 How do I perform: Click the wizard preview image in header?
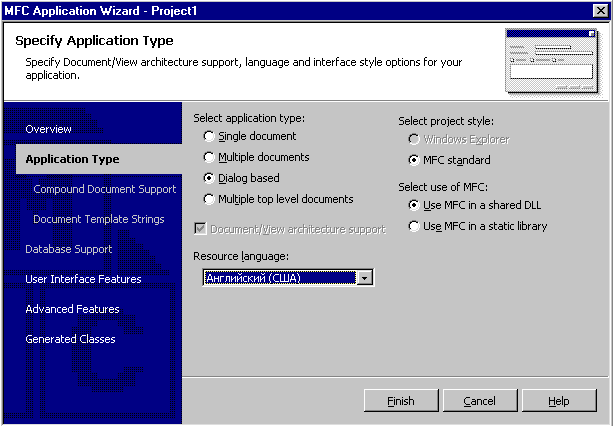[551, 58]
